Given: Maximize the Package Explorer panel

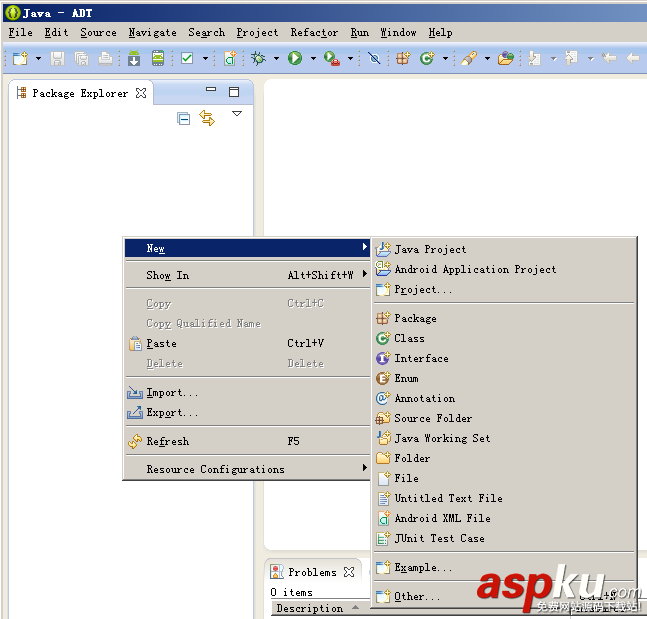Looking at the screenshot, I should click(234, 92).
